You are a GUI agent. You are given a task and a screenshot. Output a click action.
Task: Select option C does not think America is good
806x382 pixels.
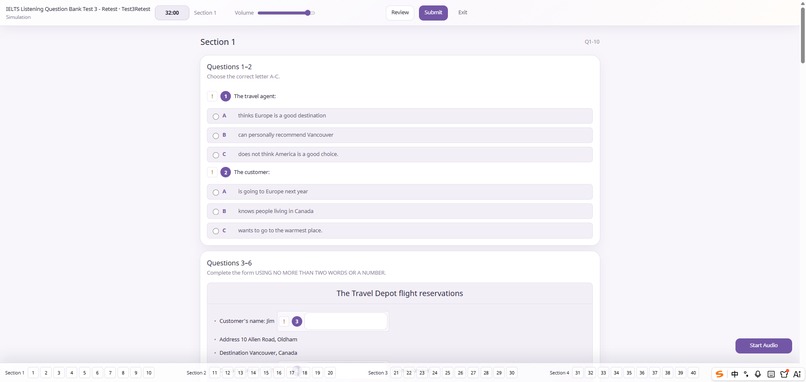coord(399,154)
